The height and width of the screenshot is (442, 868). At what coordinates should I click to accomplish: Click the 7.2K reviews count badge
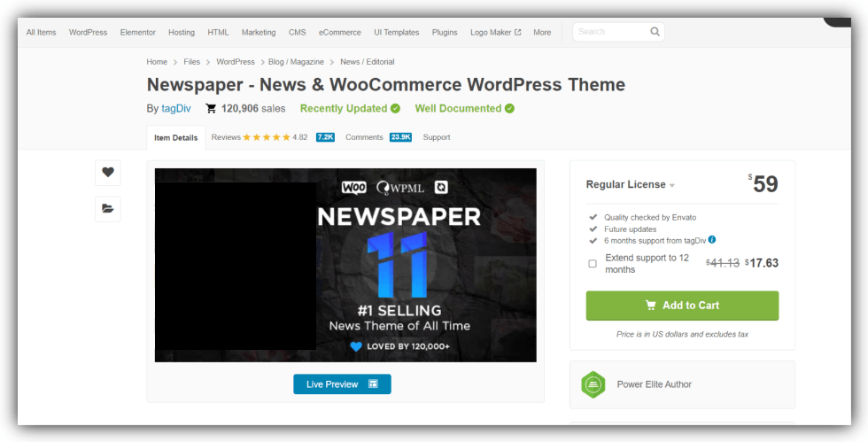[326, 137]
